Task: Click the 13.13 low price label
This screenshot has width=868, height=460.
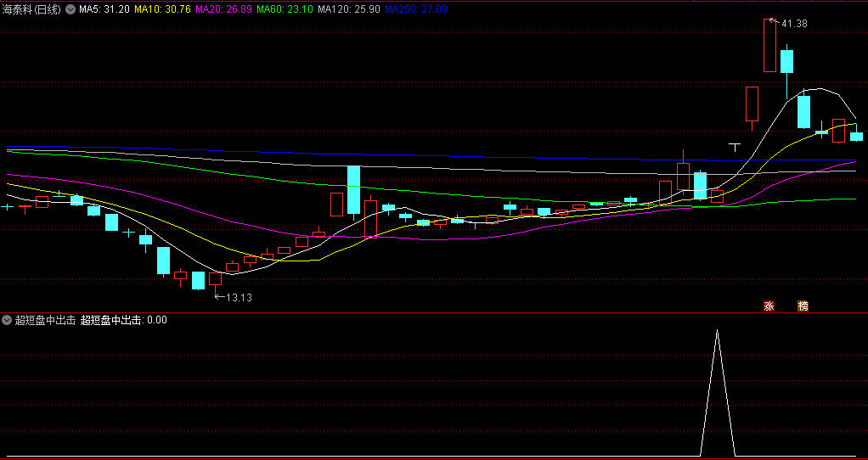Action: click(240, 297)
